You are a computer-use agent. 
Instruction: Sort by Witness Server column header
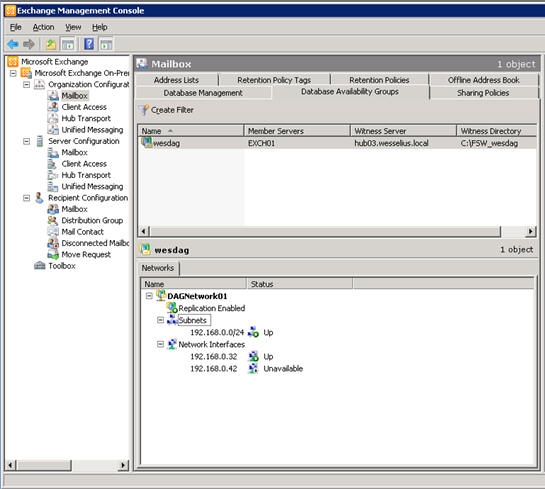(x=403, y=131)
